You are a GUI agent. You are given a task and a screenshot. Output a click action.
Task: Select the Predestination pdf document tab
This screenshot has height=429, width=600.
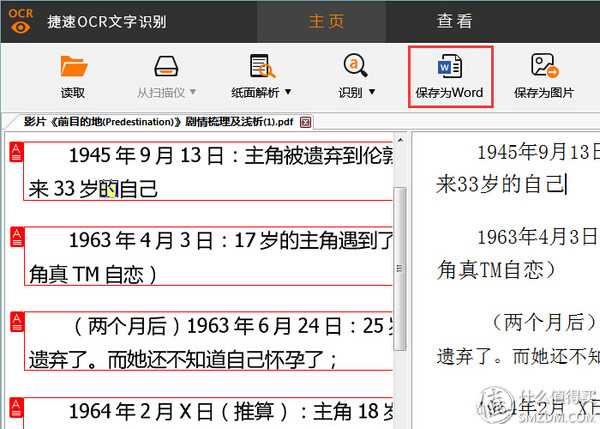tap(158, 122)
